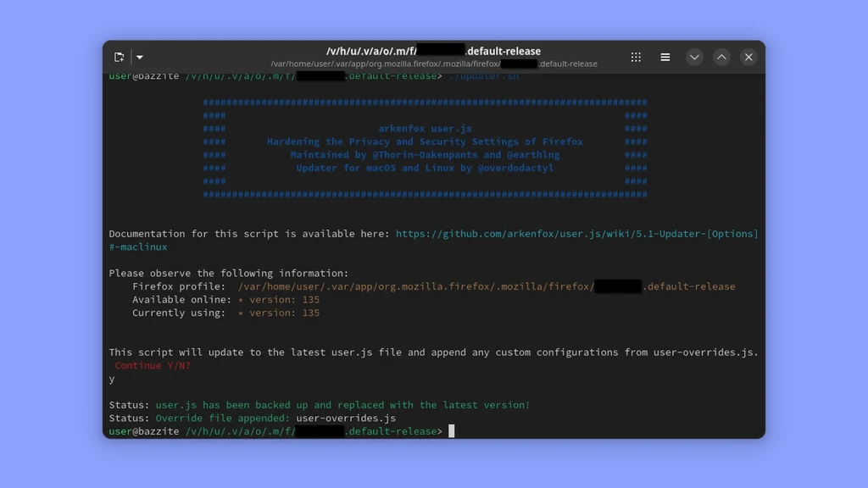868x488 pixels.
Task: Open the hamburger main menu
Action: 665,57
